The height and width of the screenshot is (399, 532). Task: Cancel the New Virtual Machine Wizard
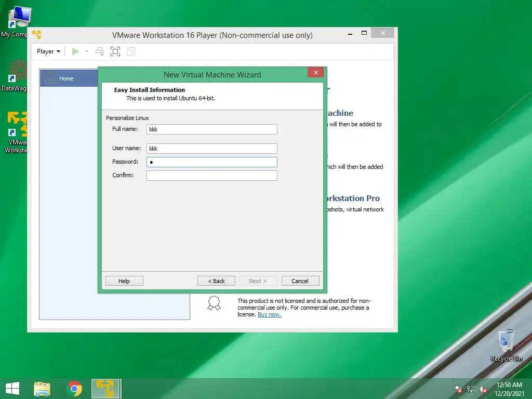300,281
